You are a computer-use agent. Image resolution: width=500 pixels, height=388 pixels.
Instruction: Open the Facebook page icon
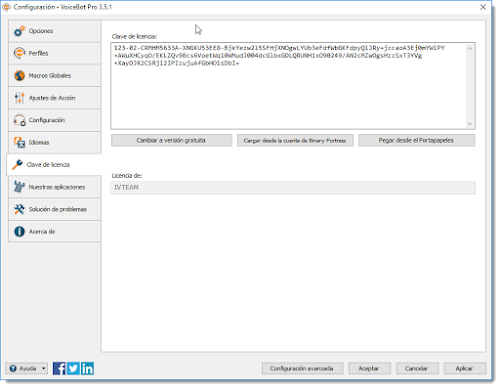pos(59,368)
